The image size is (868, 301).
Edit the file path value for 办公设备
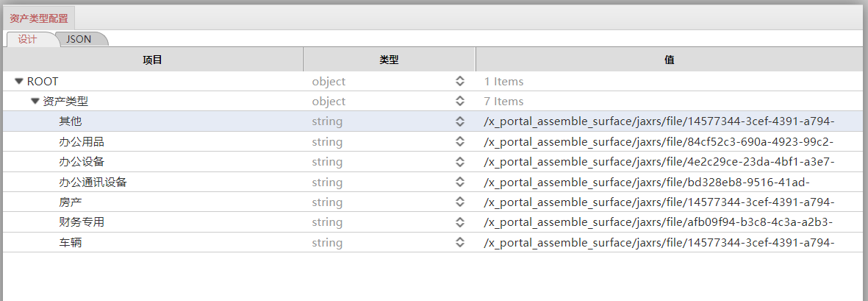[x=659, y=162]
